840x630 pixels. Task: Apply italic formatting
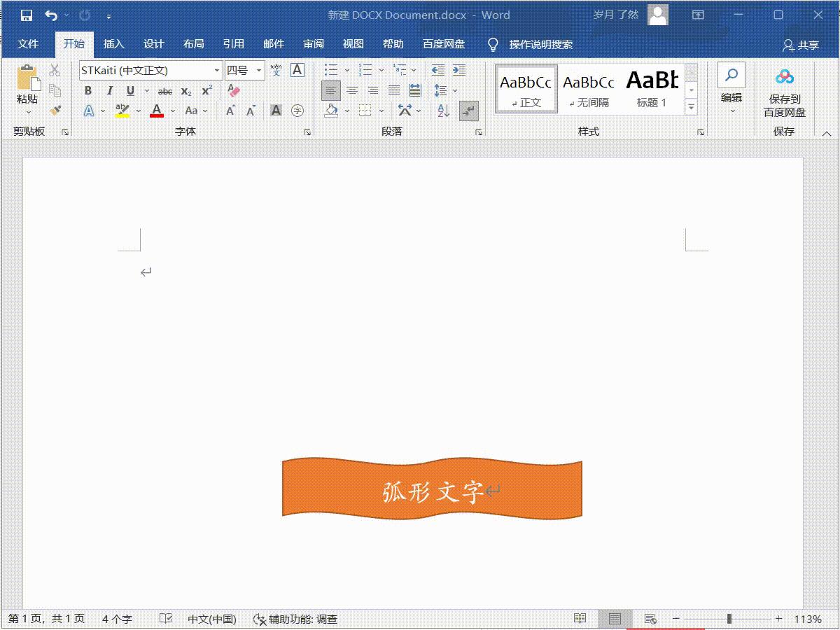109,90
